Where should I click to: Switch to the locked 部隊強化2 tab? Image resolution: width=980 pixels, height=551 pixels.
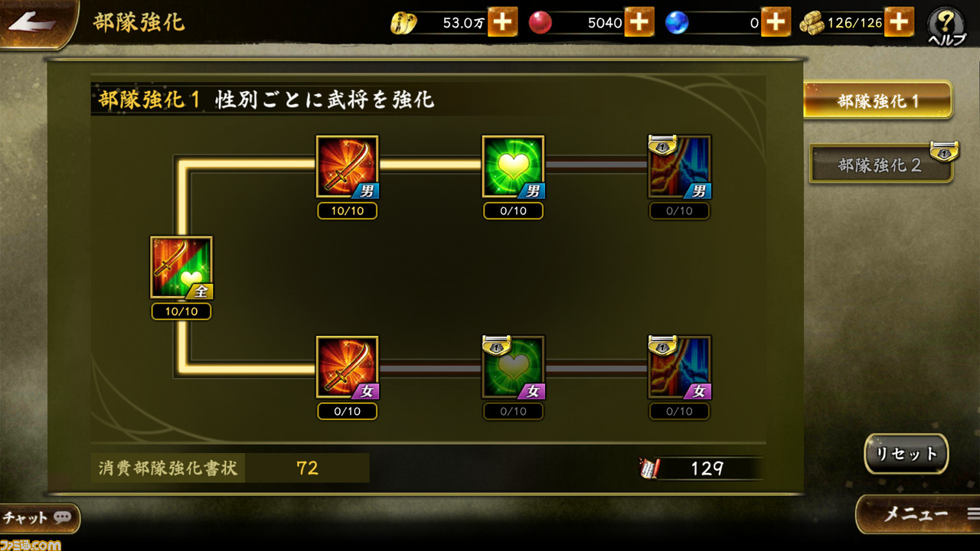[880, 164]
